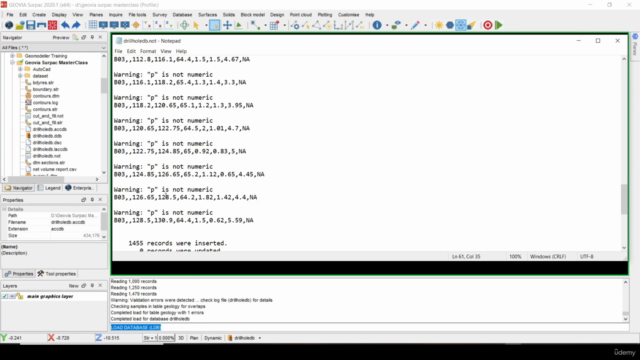The height and width of the screenshot is (360, 640).
Task: Select boundary.str file in Navigator
Action: (46, 89)
